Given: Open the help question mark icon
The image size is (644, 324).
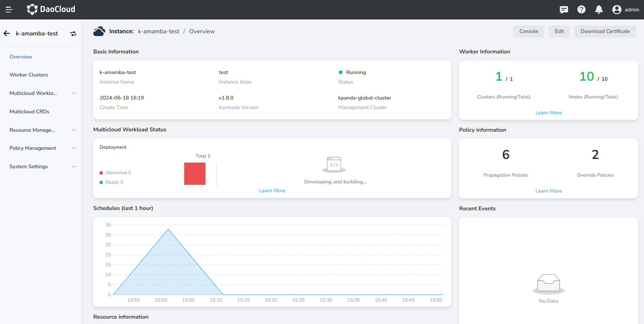Looking at the screenshot, I should coord(581,10).
